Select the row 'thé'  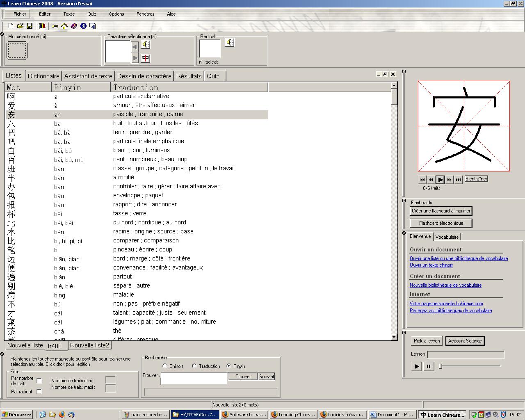(137, 331)
